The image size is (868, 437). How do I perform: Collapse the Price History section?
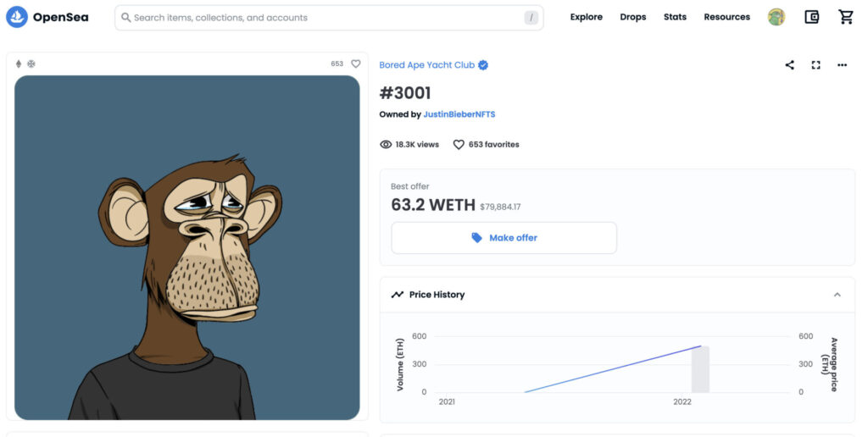(837, 295)
